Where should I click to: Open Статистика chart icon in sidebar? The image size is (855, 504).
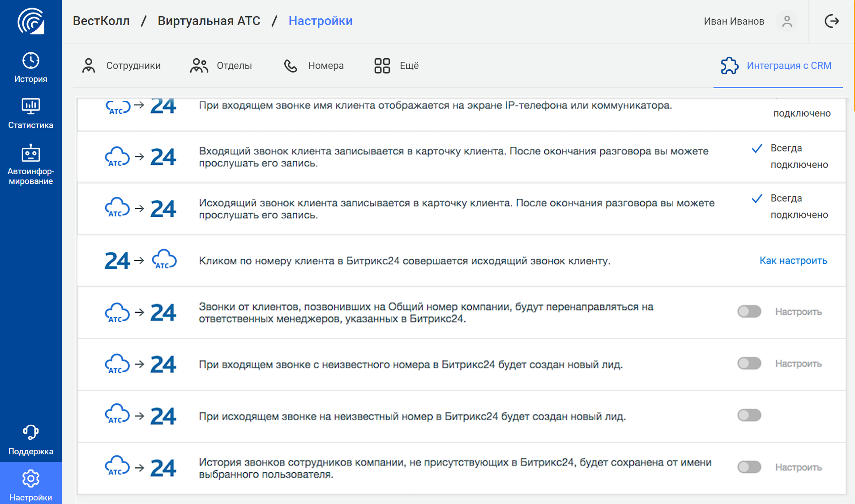click(31, 107)
